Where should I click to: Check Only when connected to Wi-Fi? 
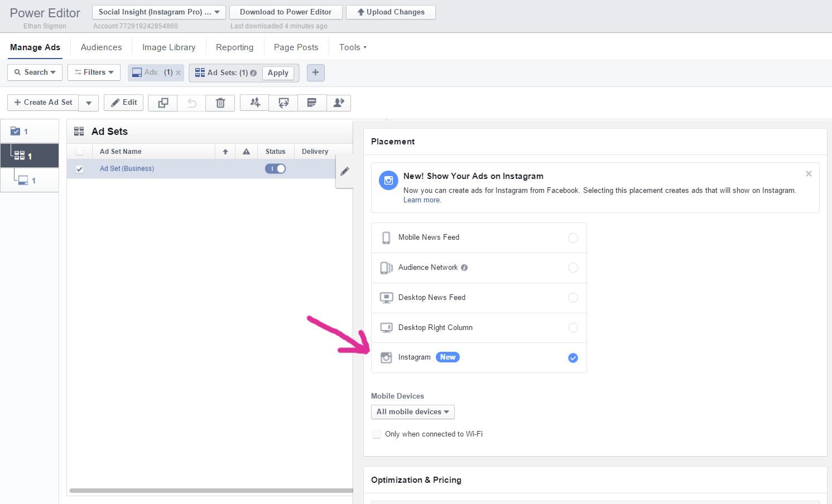pyautogui.click(x=377, y=434)
